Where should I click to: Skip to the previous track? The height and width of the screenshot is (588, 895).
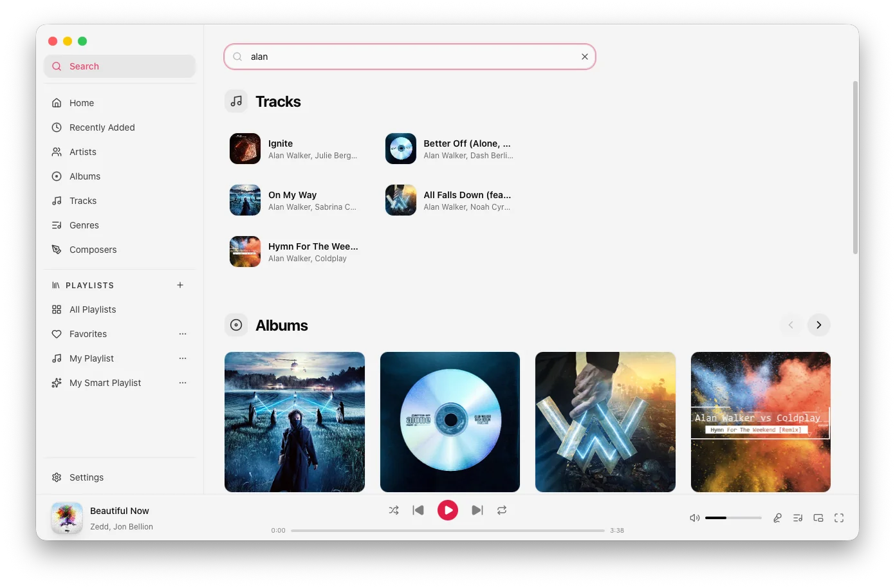coord(418,510)
